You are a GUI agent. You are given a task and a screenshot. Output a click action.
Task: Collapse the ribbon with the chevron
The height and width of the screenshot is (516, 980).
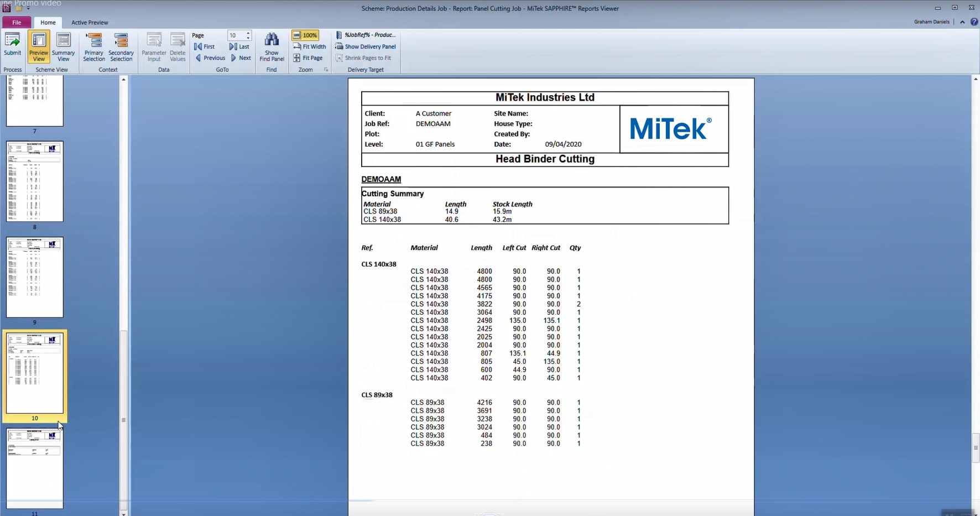click(x=962, y=22)
